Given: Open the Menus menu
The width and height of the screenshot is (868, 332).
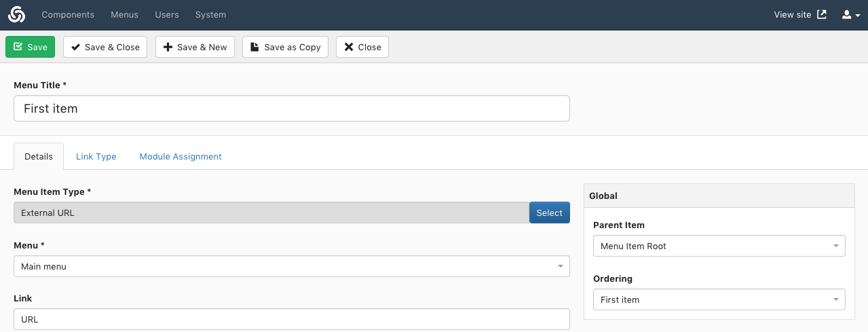Looking at the screenshot, I should click(x=124, y=14).
